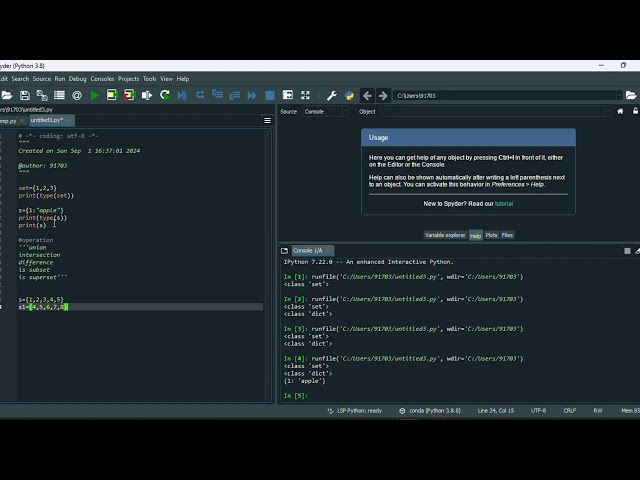Open the Debug menu
The image size is (640, 480).
pyautogui.click(x=78, y=79)
